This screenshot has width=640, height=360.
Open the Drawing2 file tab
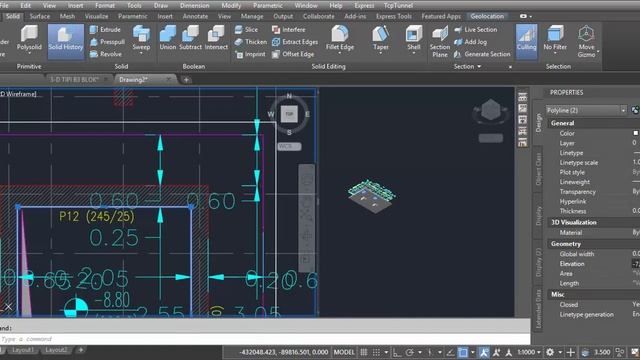point(133,80)
